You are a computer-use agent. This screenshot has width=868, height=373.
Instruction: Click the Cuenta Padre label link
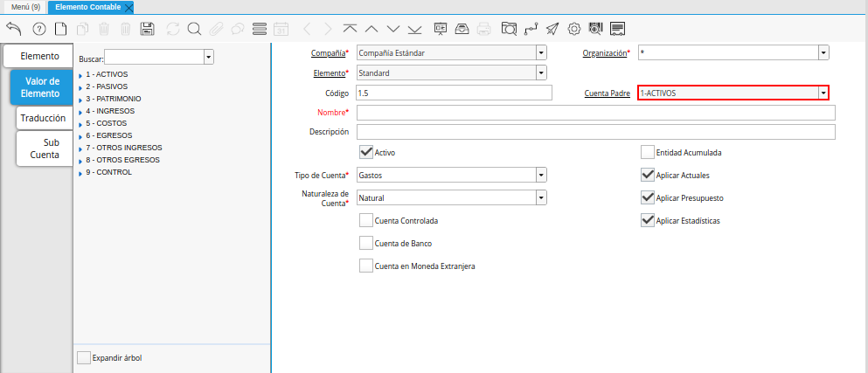click(x=607, y=93)
